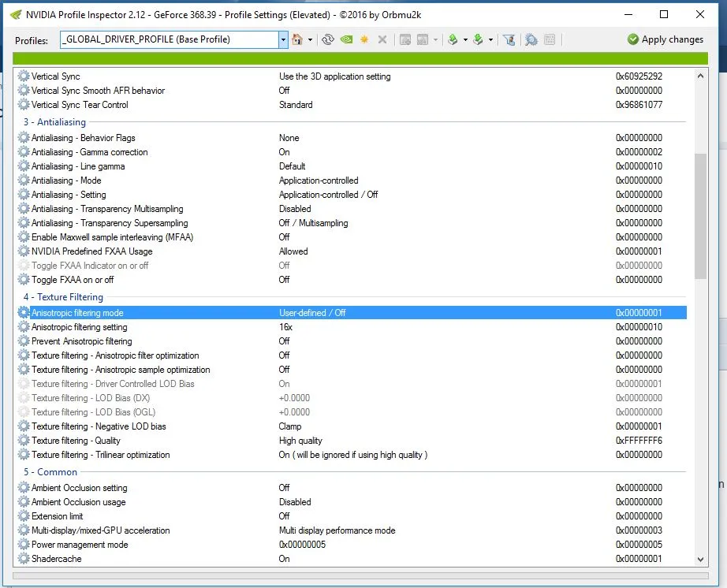
Task: Click the '16x' anisotropic setting value
Action: pos(285,327)
